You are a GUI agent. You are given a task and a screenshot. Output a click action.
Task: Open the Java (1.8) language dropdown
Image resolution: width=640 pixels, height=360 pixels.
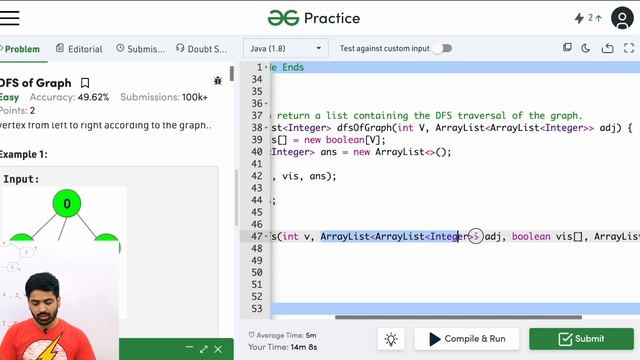(x=285, y=49)
